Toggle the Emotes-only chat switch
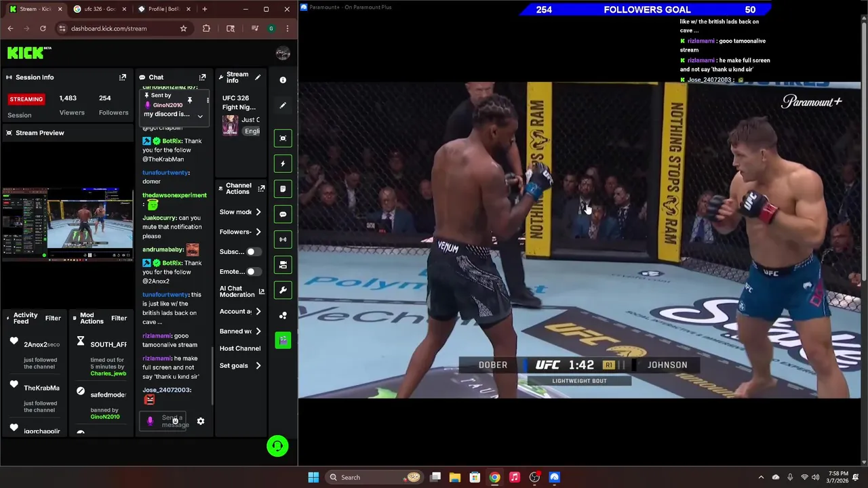Viewport: 868px width, 488px height. [254, 272]
